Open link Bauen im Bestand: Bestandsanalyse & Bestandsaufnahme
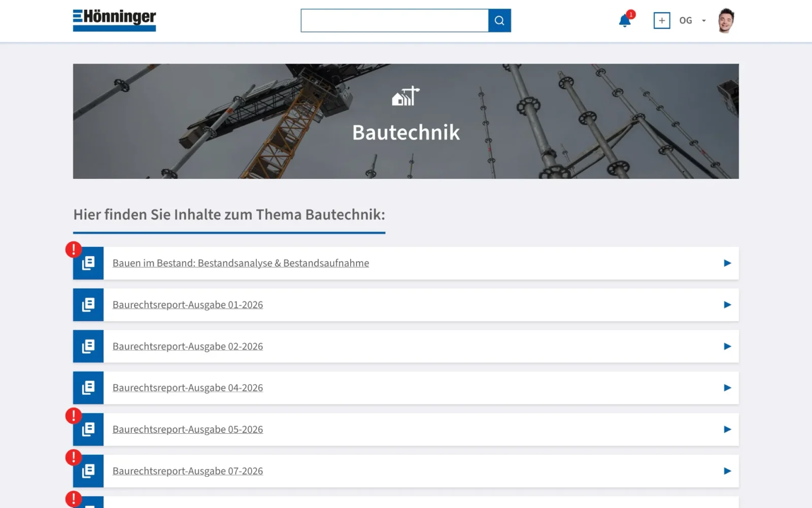 pos(241,263)
